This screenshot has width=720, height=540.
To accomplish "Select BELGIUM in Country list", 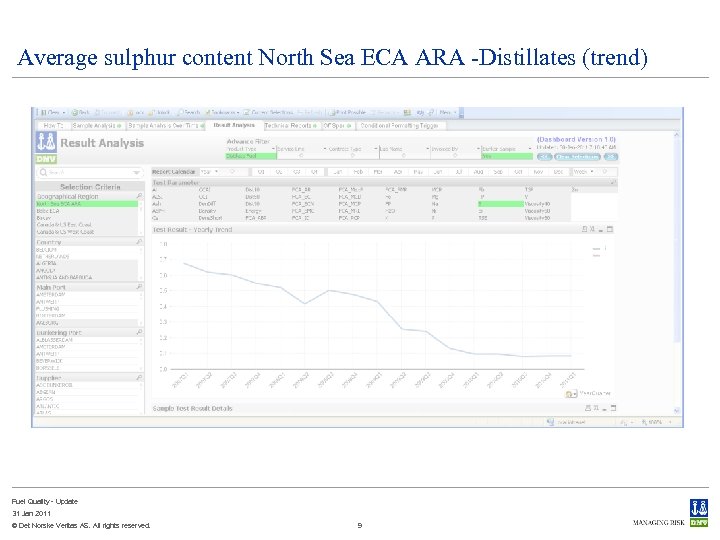I will click(87, 250).
